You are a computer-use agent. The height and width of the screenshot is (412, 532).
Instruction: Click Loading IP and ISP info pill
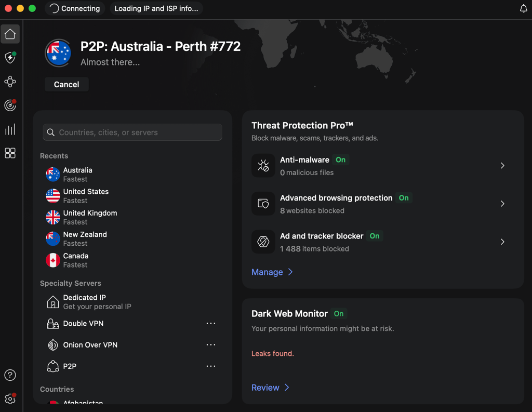pyautogui.click(x=156, y=8)
